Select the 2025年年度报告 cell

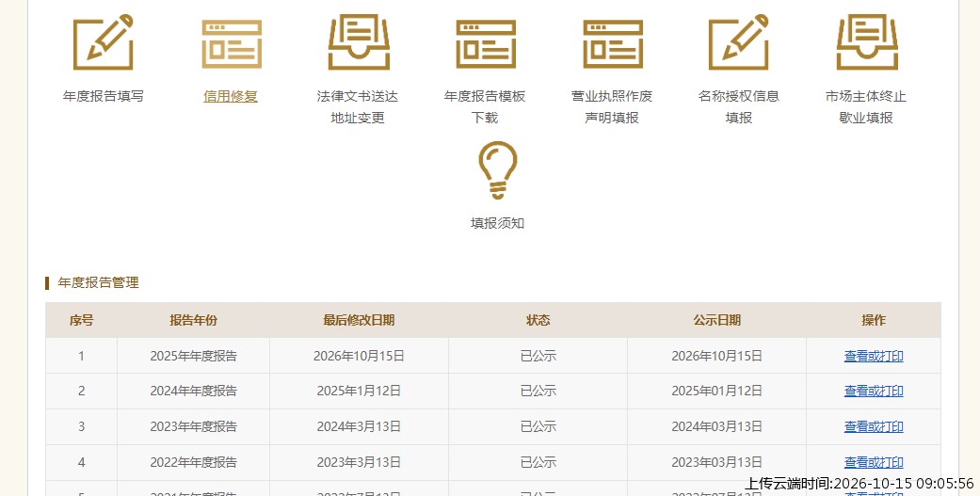[x=193, y=356]
